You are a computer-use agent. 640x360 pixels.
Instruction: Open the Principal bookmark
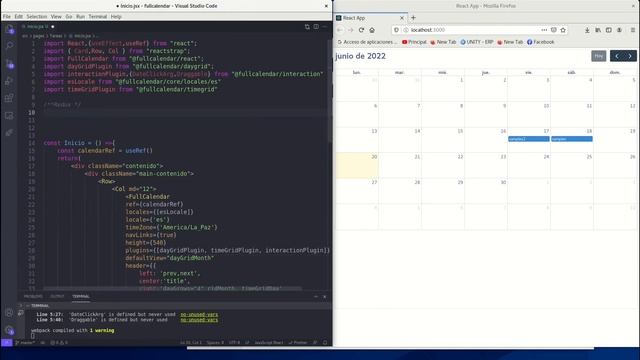tap(414, 42)
